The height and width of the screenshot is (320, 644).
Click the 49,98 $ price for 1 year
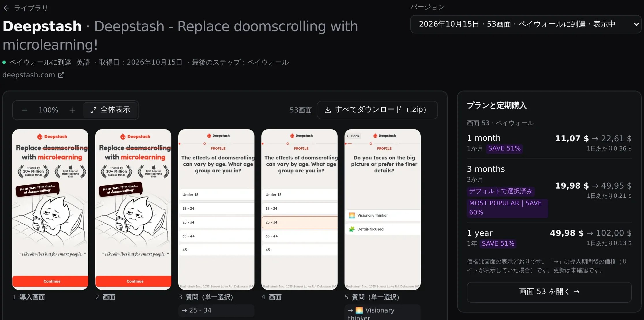coord(567,233)
